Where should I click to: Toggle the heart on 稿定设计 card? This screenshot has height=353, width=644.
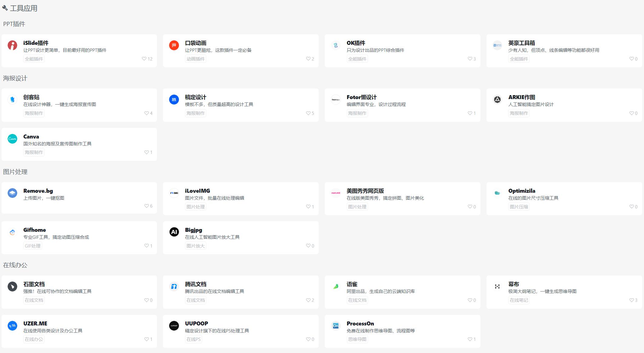point(308,113)
